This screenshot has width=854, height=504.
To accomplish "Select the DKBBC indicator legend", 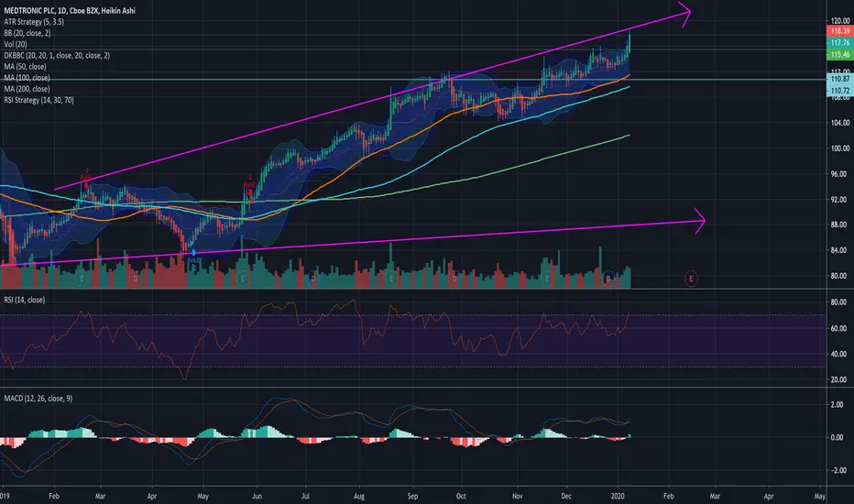I will point(57,55).
